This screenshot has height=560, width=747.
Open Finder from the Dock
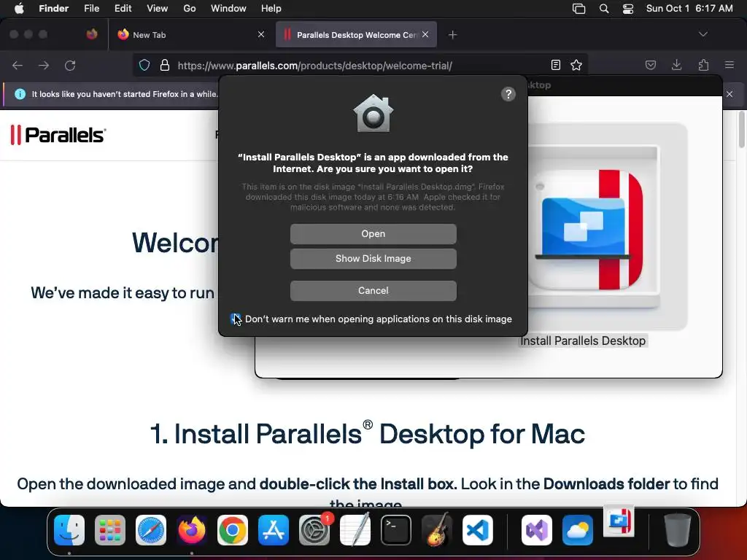pyautogui.click(x=69, y=530)
